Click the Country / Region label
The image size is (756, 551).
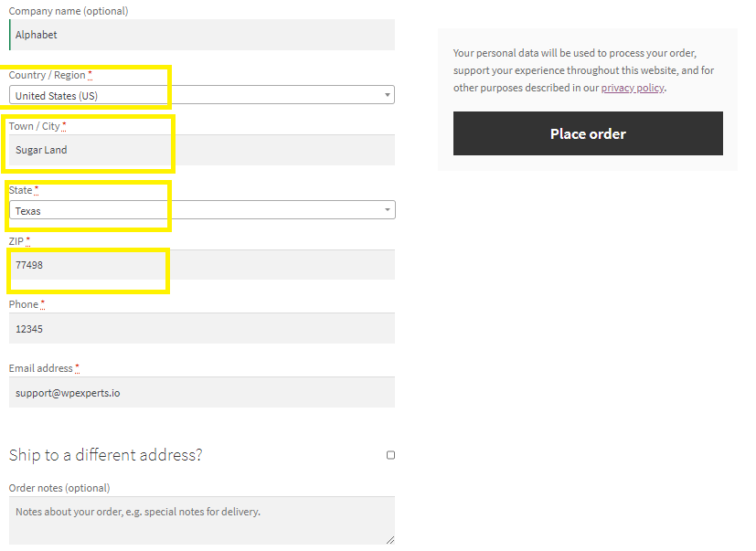pyautogui.click(x=47, y=75)
